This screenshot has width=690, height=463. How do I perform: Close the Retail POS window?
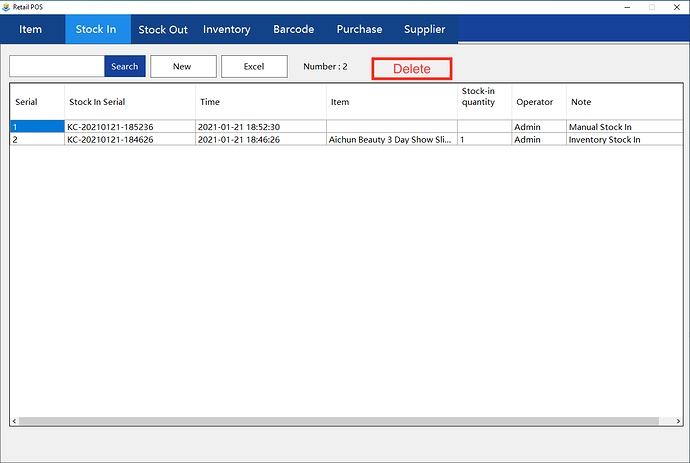tap(677, 7)
